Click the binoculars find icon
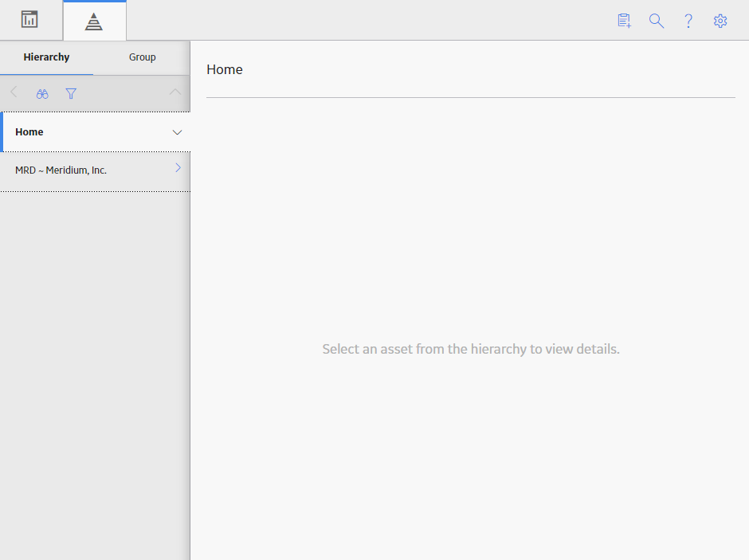Screen dimensions: 749x560 coord(42,93)
